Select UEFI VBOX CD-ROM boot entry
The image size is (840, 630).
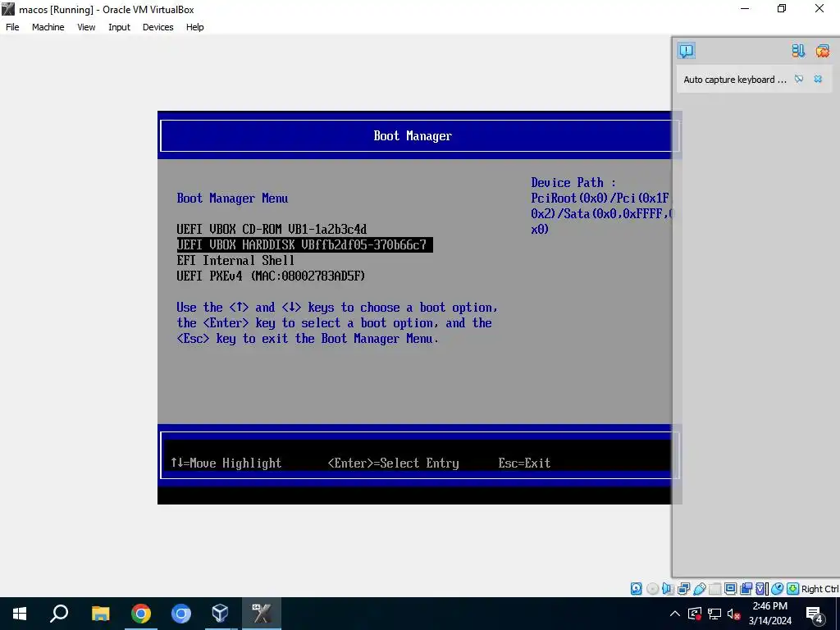click(x=272, y=230)
